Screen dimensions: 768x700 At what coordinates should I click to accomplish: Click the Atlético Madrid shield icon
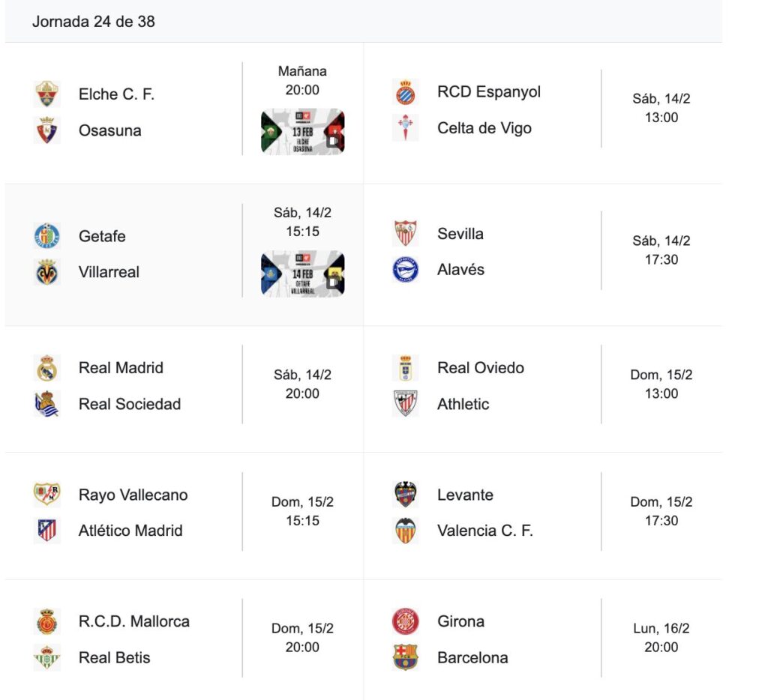coord(47,531)
